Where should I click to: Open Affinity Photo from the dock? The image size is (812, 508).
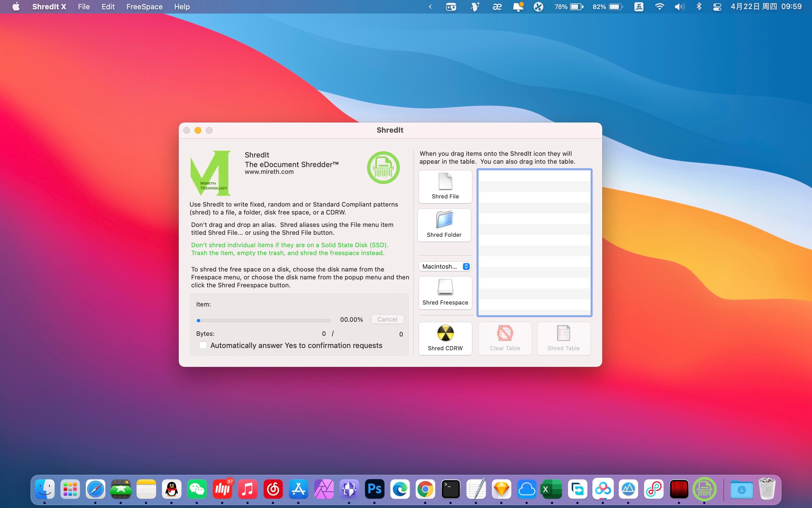click(x=324, y=489)
